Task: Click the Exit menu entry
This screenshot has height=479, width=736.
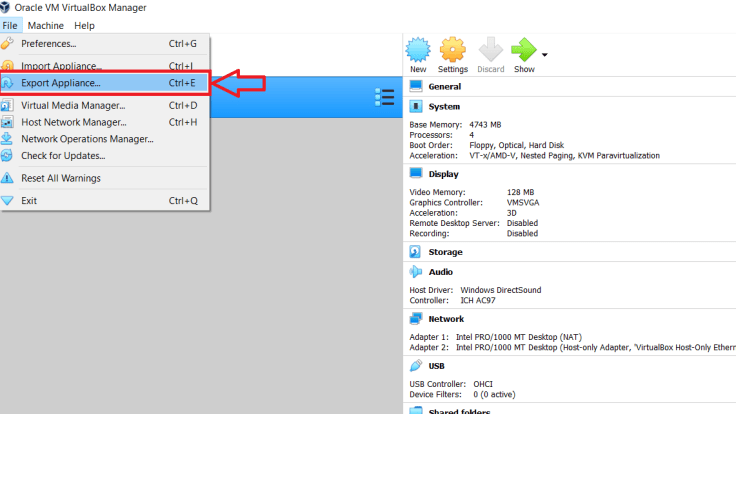Action: click(x=29, y=201)
